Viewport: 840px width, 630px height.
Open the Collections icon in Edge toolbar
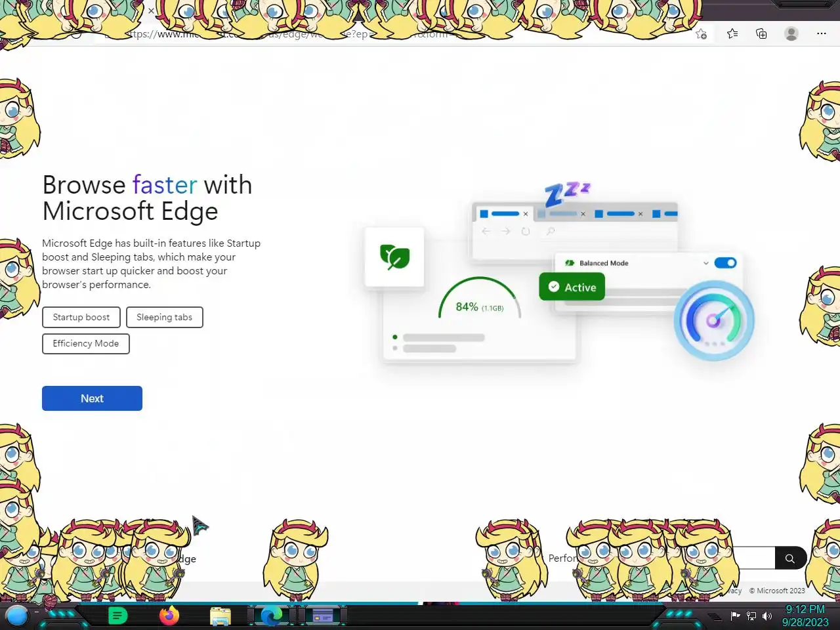click(761, 33)
